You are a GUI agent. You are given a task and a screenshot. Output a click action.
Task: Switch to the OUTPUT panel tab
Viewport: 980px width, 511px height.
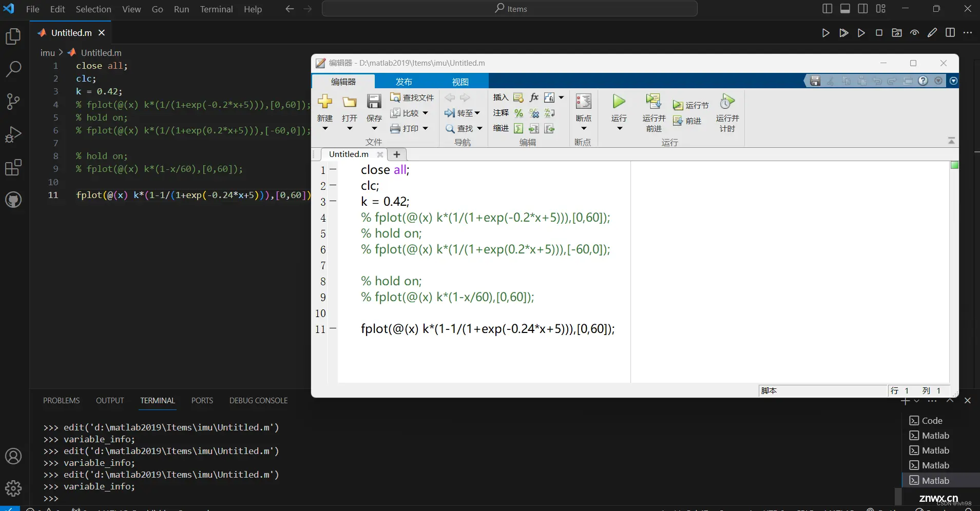coord(110,401)
